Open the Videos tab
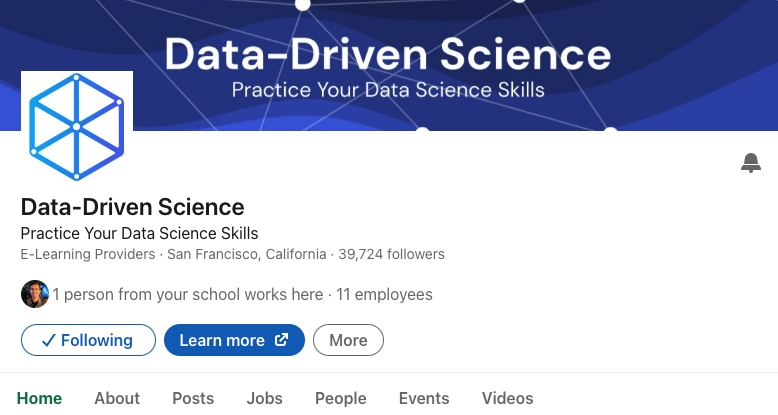778x415 pixels. click(508, 398)
